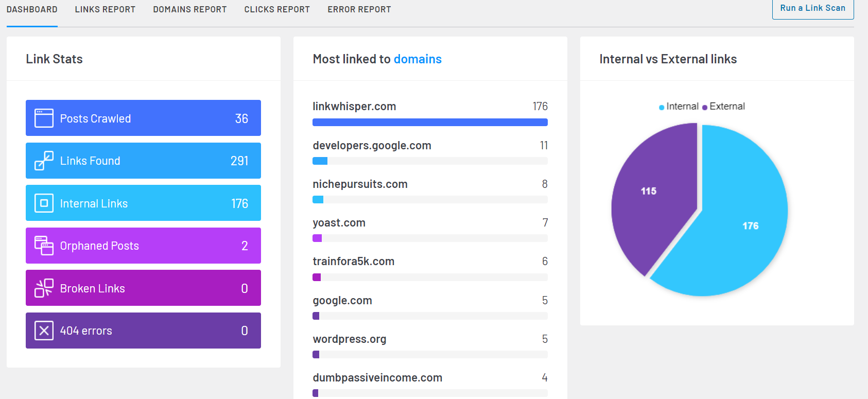Open the Domains Report tab
868x399 pixels.
(190, 9)
